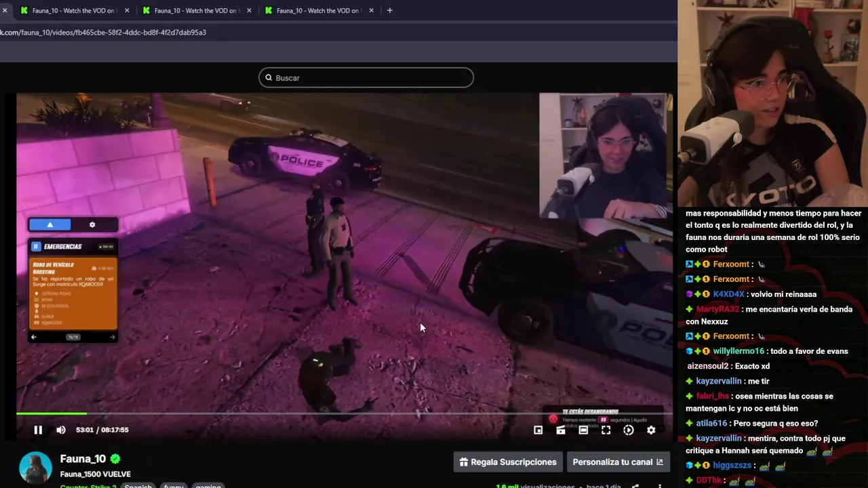Open the more options three-dot menu
The width and height of the screenshot is (868, 488).
(x=659, y=486)
